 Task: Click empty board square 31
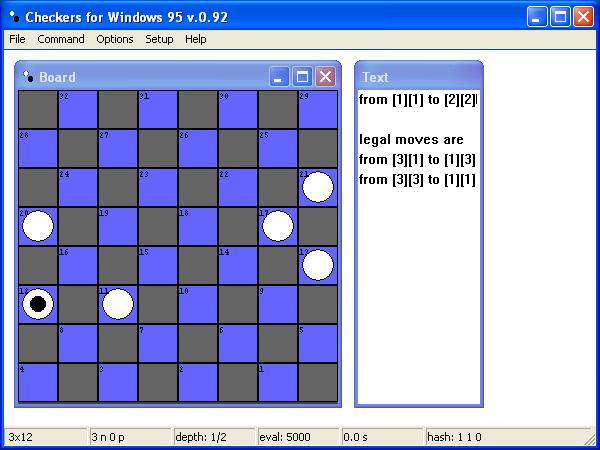pos(158,109)
